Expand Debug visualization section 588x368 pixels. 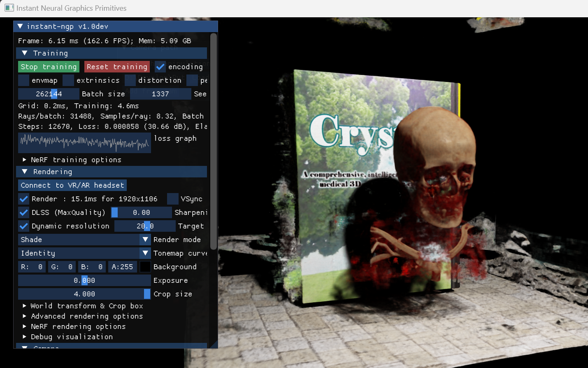(x=25, y=337)
